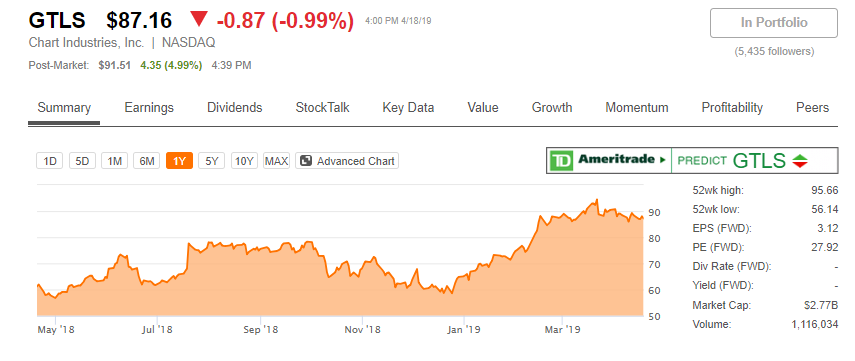Screen dimensions: 855x361
Task: Select the 1D chart range
Action: (x=50, y=161)
